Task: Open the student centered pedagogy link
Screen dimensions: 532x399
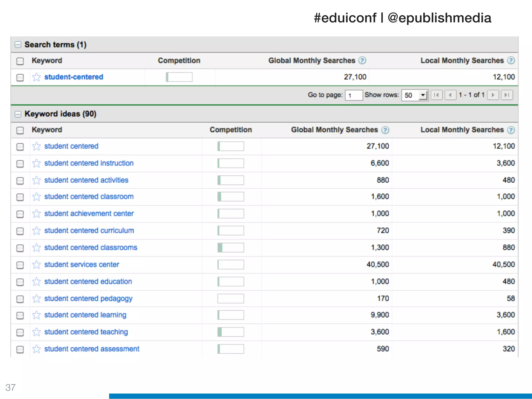Action: click(88, 298)
